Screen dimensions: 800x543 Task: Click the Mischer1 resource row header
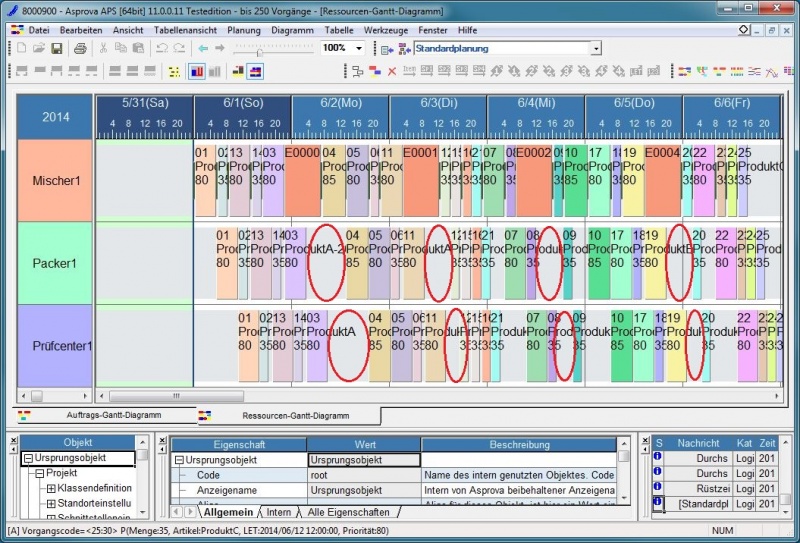tap(55, 181)
